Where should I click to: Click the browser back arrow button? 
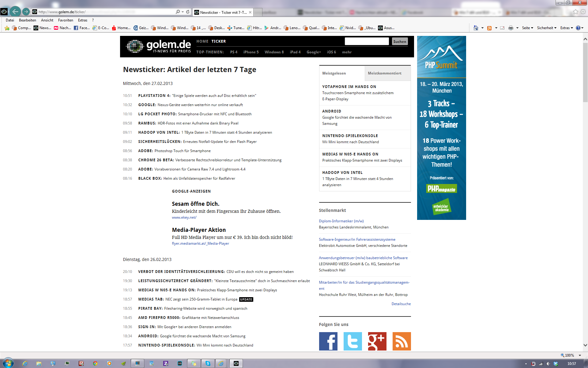click(15, 12)
